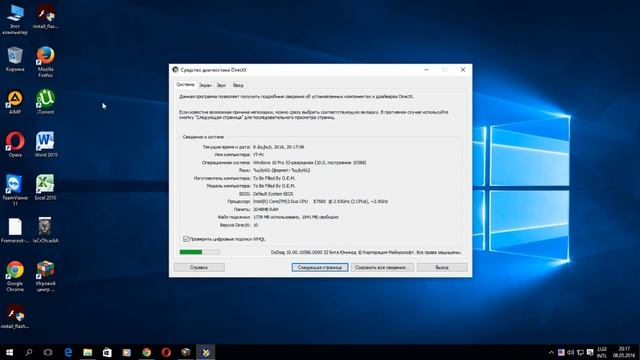Click the computer name value VT-PC
640x360 pixels.
(258, 155)
